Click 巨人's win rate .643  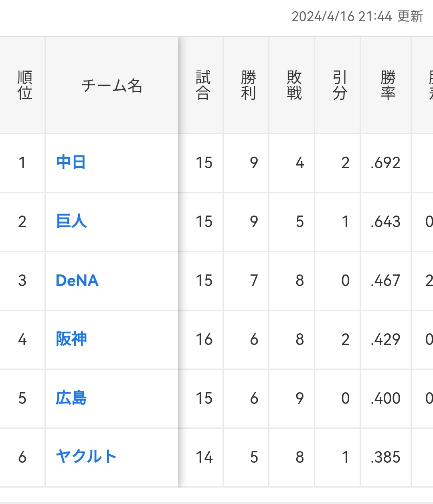tap(385, 222)
